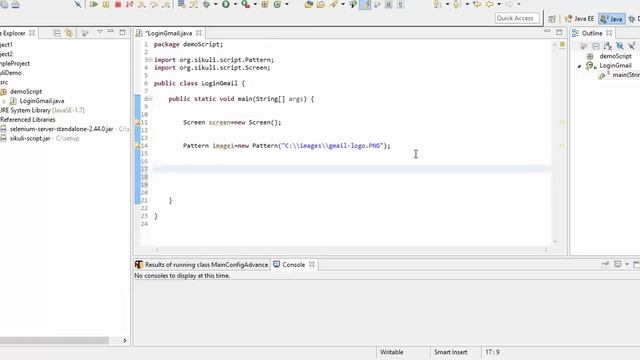
Task: Select JRE System Library node
Action: click(42, 110)
